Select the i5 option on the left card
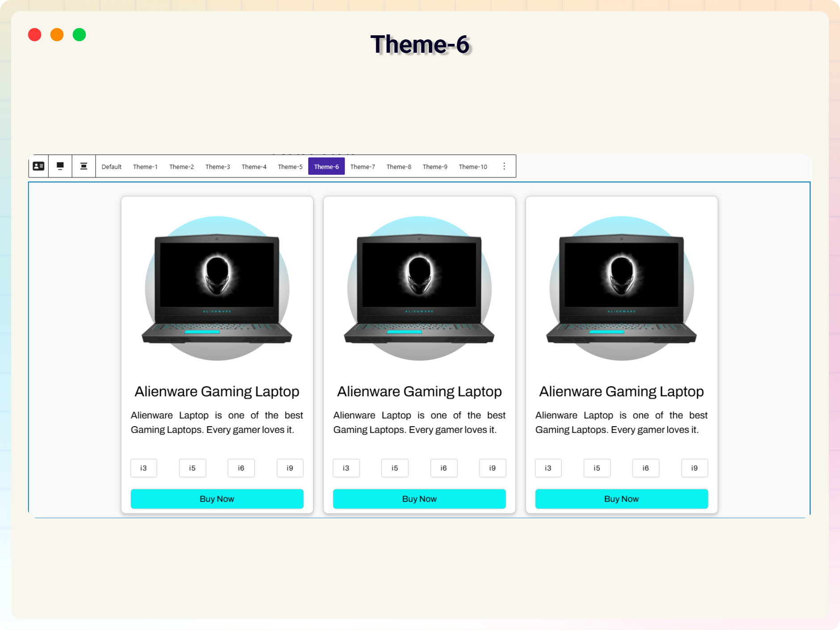840x630 pixels. pos(193,468)
